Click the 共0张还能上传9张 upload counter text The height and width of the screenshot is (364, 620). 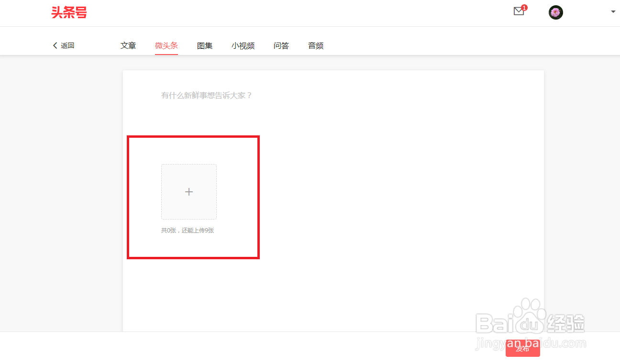coord(188,230)
